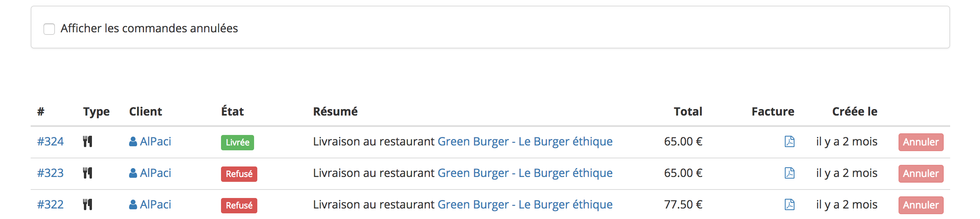Open invoice PDF for order #324

coord(789,141)
